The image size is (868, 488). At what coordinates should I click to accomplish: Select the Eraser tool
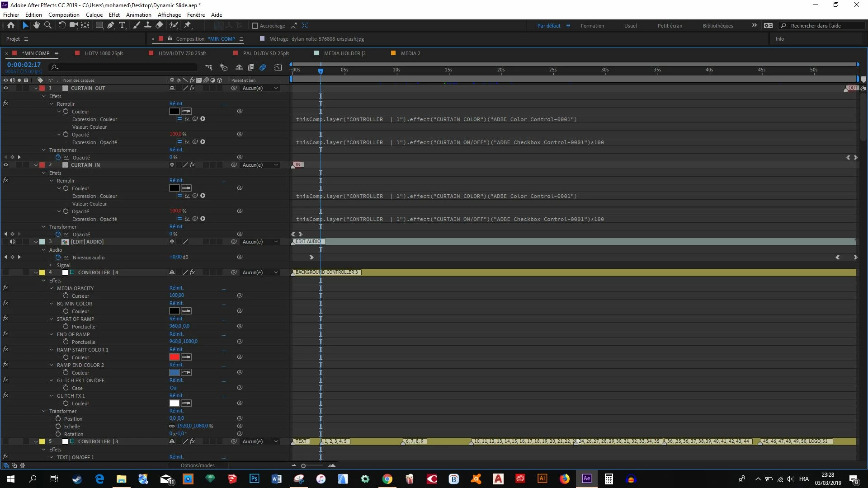tap(160, 25)
